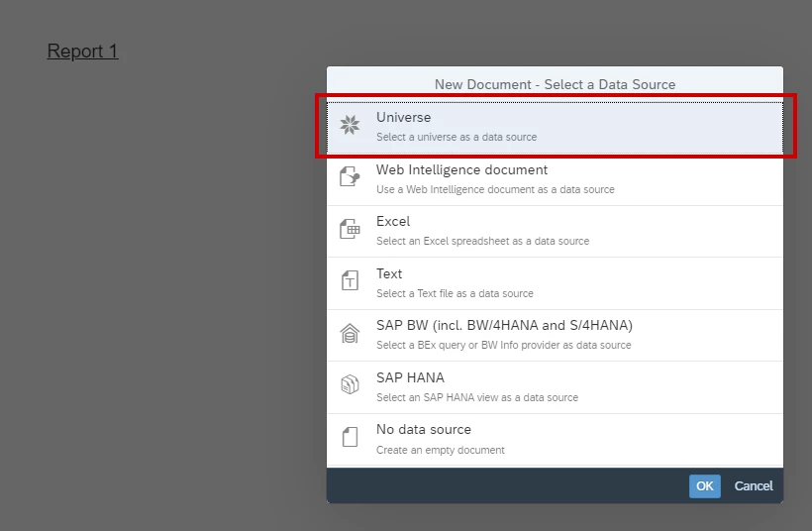
Task: Click the Web Intelligence document icon
Action: (x=350, y=176)
